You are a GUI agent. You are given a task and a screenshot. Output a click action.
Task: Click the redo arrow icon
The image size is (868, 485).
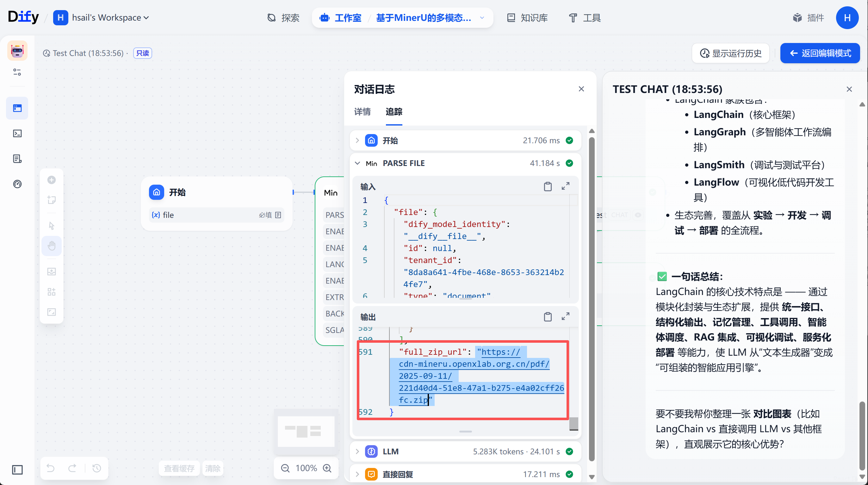[72, 468]
